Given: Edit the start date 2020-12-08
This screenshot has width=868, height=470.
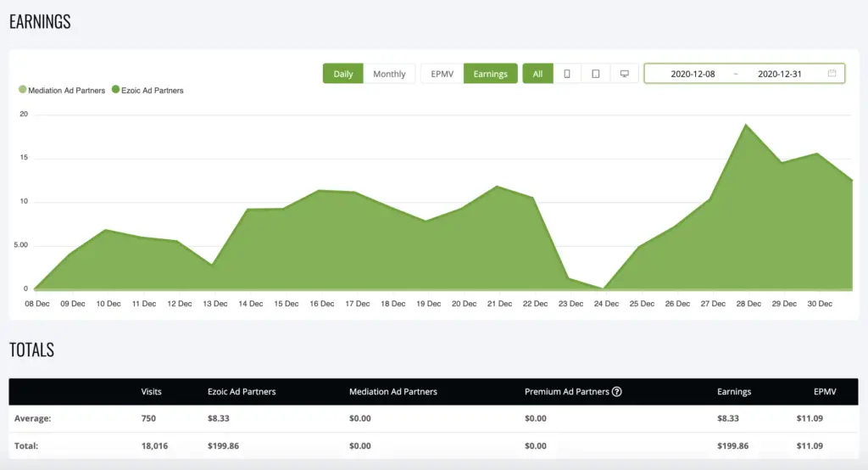Looking at the screenshot, I should 693,74.
